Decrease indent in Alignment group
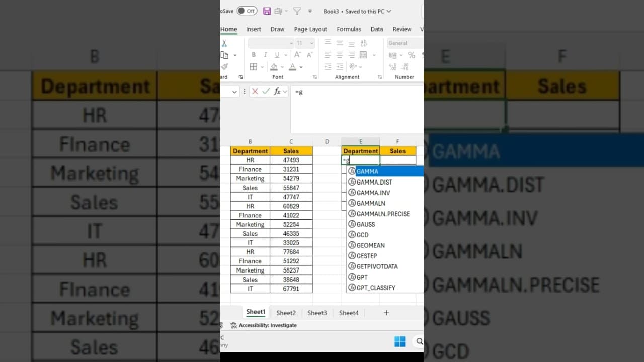 (328, 67)
